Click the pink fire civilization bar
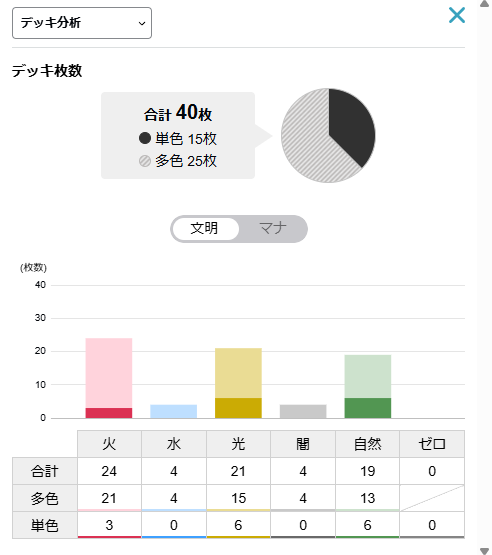Viewport: 492px width, 555px height. 109,373
